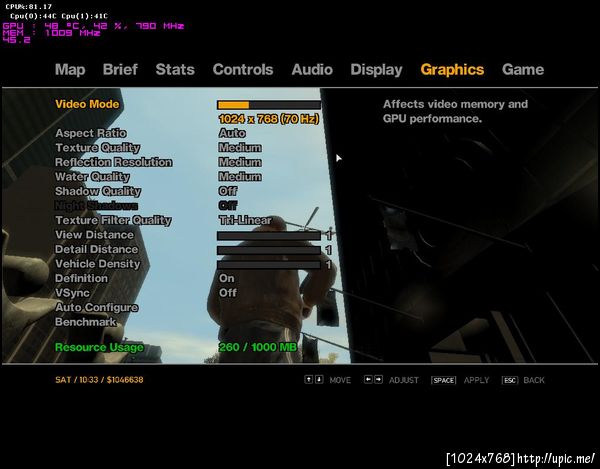600x469 pixels.
Task: Click the SPACE key icon
Action: (443, 380)
